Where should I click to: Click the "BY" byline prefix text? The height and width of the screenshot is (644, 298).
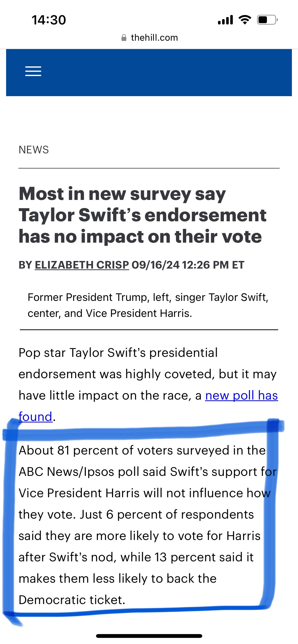pos(25,265)
